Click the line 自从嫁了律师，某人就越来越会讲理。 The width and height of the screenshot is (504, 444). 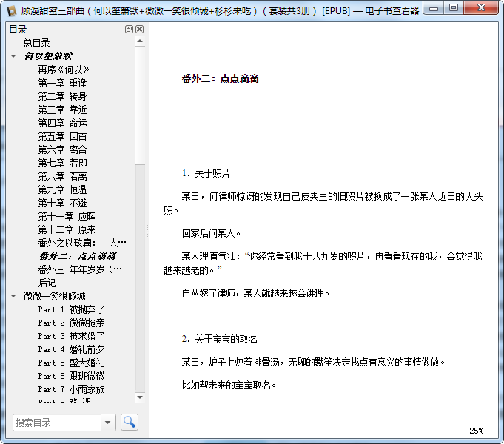click(x=256, y=293)
